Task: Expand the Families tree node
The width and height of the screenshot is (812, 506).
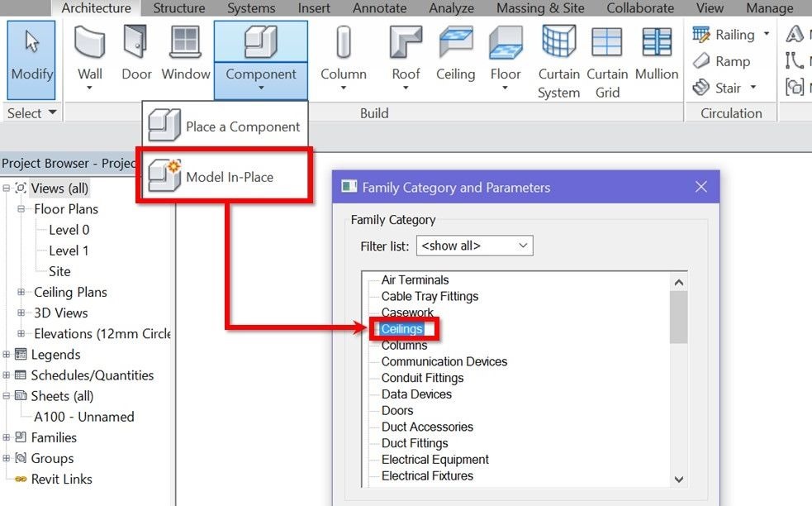Action: (7, 437)
